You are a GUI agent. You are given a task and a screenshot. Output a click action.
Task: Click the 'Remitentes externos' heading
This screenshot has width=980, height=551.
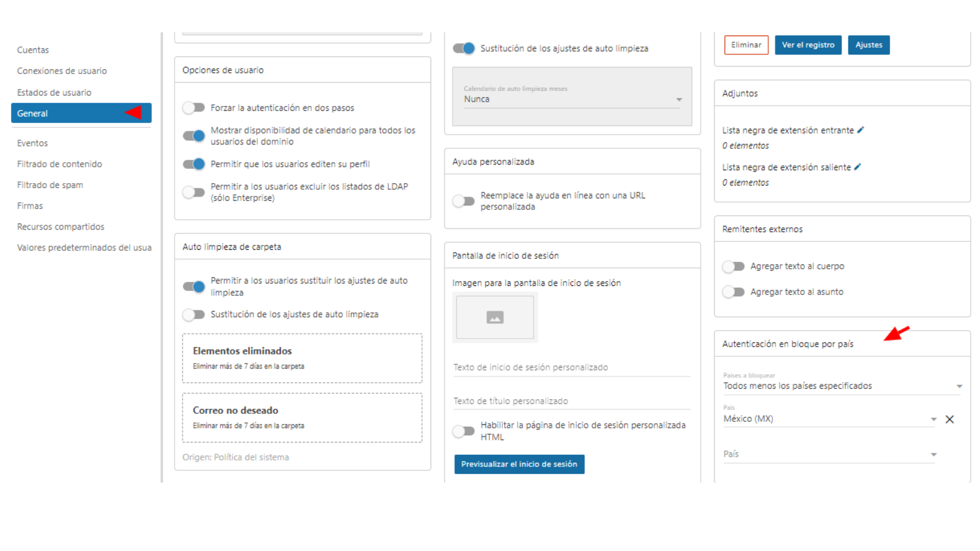pos(762,229)
